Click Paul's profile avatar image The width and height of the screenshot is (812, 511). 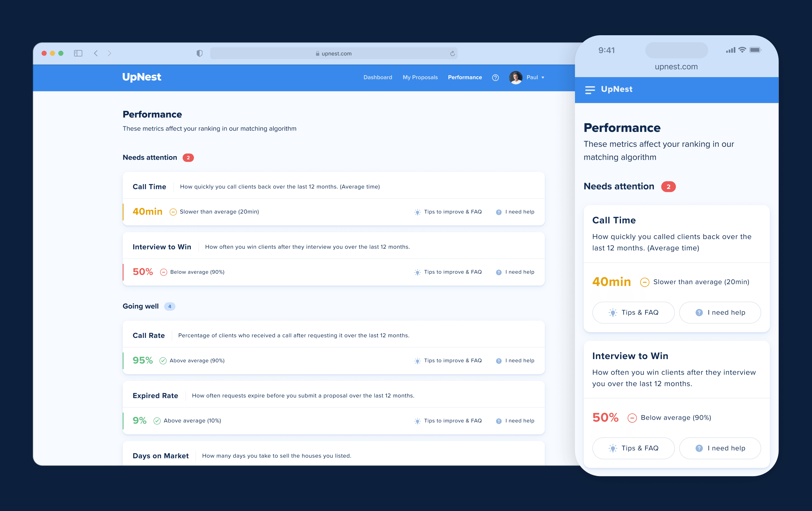(515, 77)
